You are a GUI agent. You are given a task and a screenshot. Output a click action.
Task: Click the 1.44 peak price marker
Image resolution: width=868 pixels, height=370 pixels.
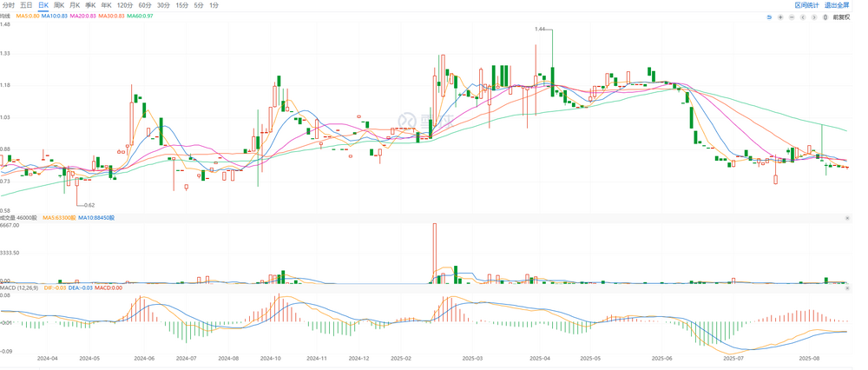[x=541, y=29]
